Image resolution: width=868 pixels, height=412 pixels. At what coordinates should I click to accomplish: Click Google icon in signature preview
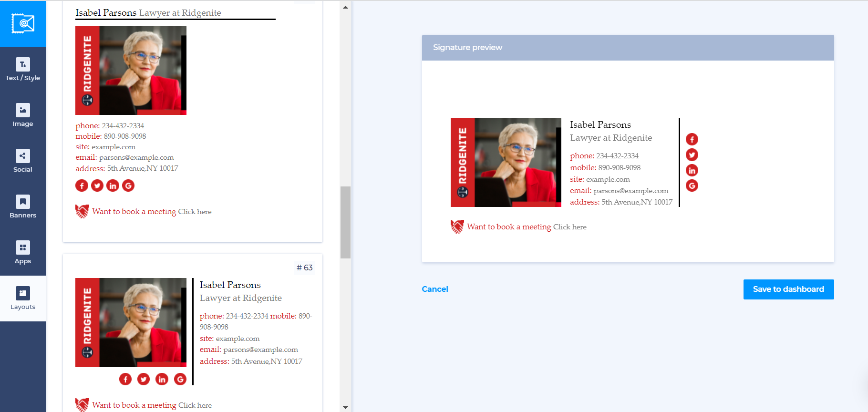(692, 185)
